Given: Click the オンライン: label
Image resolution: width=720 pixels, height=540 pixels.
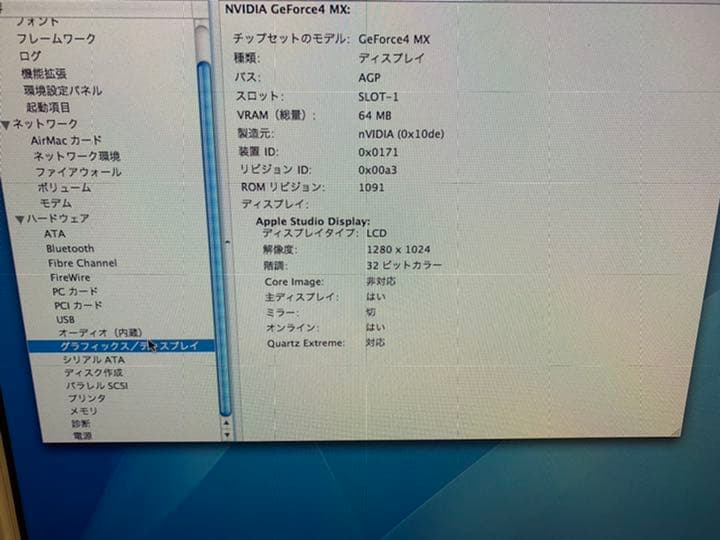Looking at the screenshot, I should click(x=293, y=328).
